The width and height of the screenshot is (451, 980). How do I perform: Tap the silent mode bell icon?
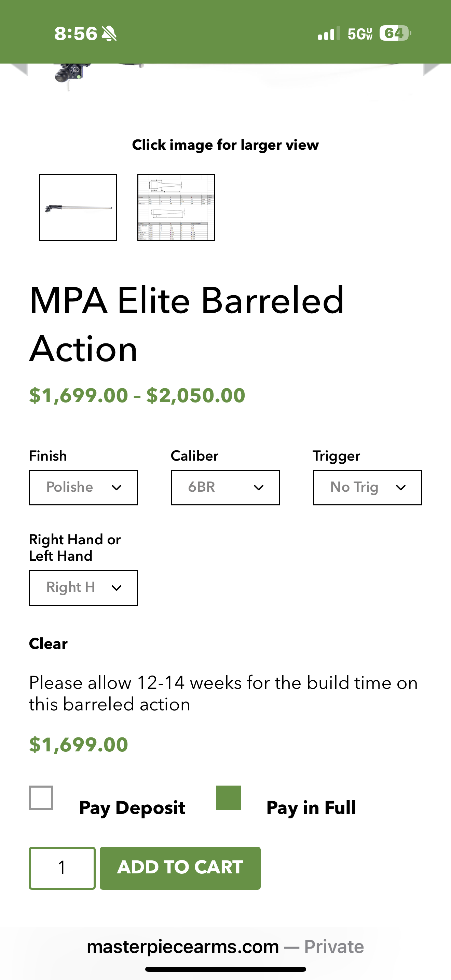(x=110, y=34)
